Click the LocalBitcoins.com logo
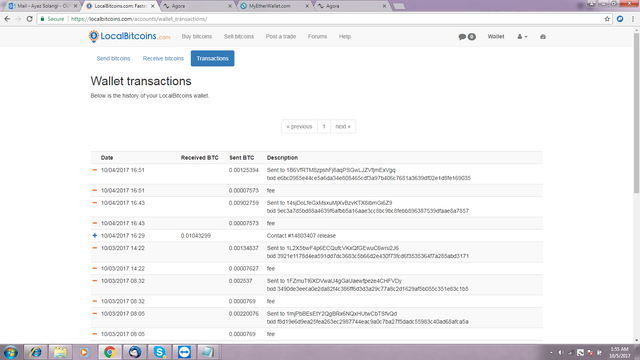Viewport: 640px width, 360px height. click(x=129, y=36)
